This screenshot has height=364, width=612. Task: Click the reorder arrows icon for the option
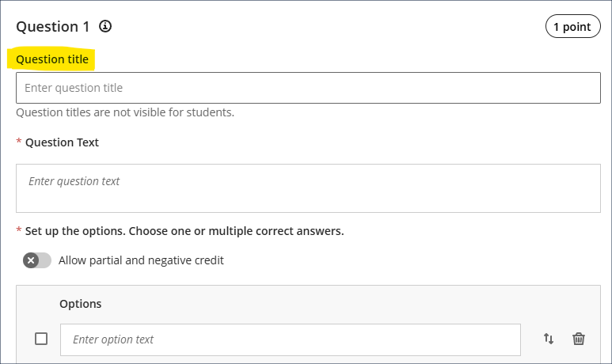point(549,339)
